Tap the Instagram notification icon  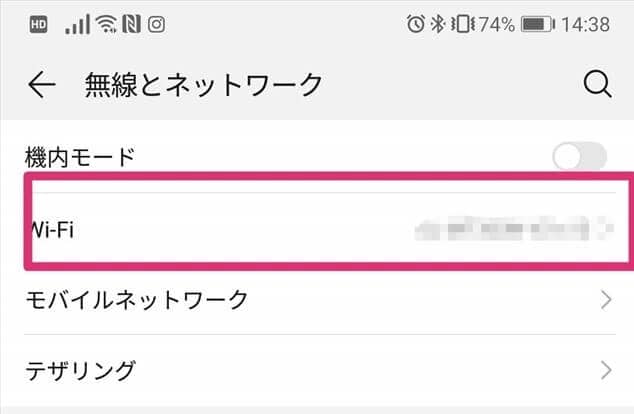click(x=156, y=24)
